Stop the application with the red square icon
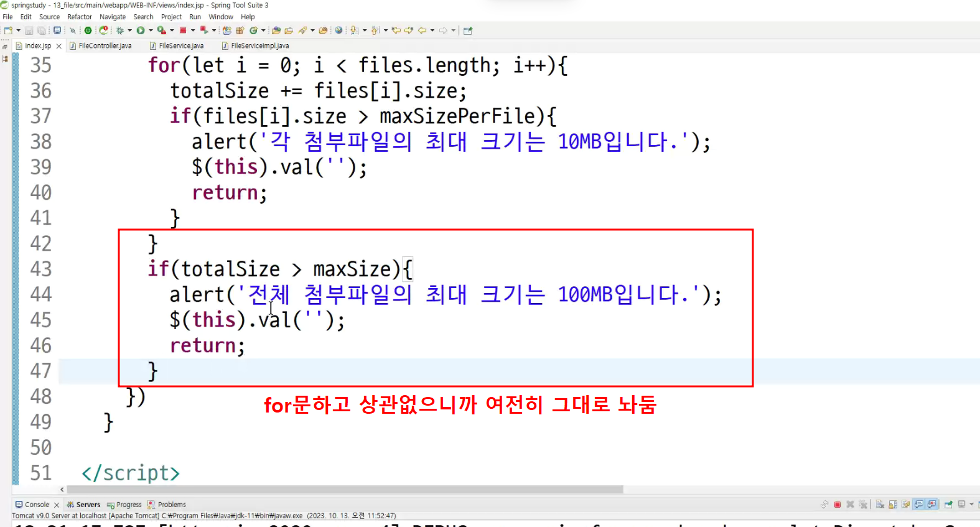This screenshot has height=527, width=980. (x=183, y=30)
